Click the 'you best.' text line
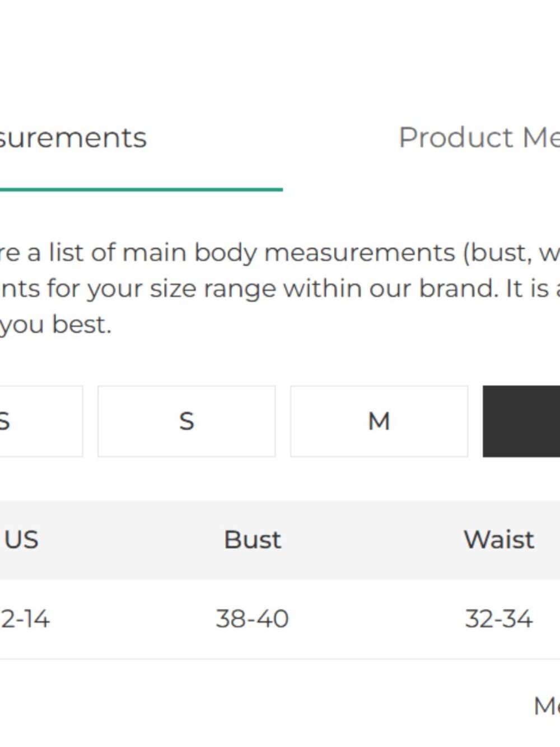Viewport: 560px width, 747px height. point(55,324)
